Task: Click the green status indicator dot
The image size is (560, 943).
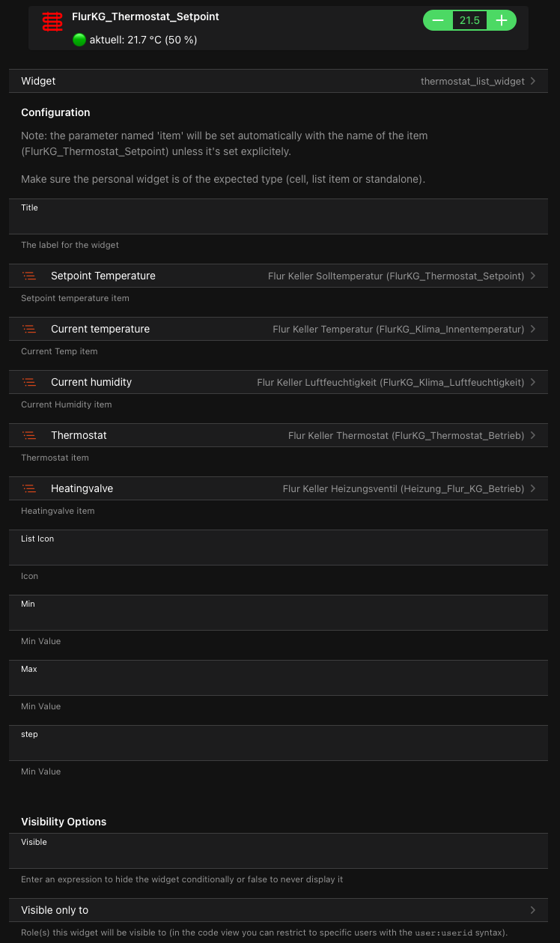Action: (x=79, y=40)
